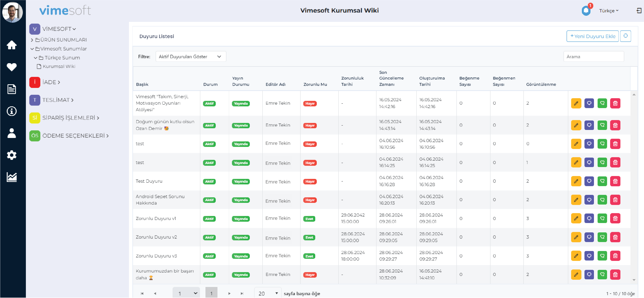Delete the Zorunlu Duyuru v1 announcement
The image size is (644, 298).
click(615, 218)
